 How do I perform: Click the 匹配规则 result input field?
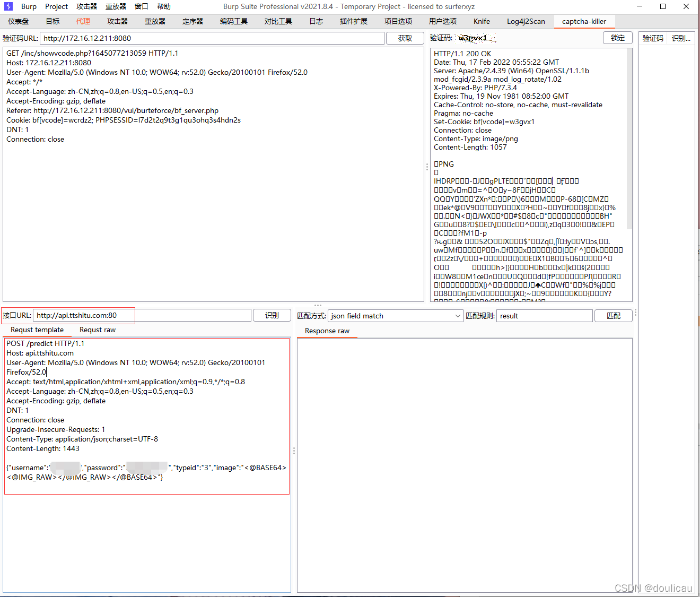pyautogui.click(x=544, y=316)
